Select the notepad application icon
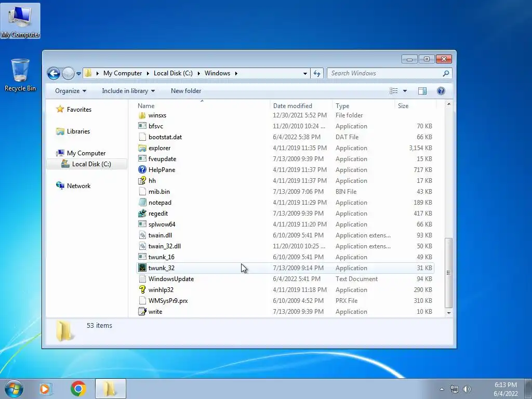 point(142,203)
